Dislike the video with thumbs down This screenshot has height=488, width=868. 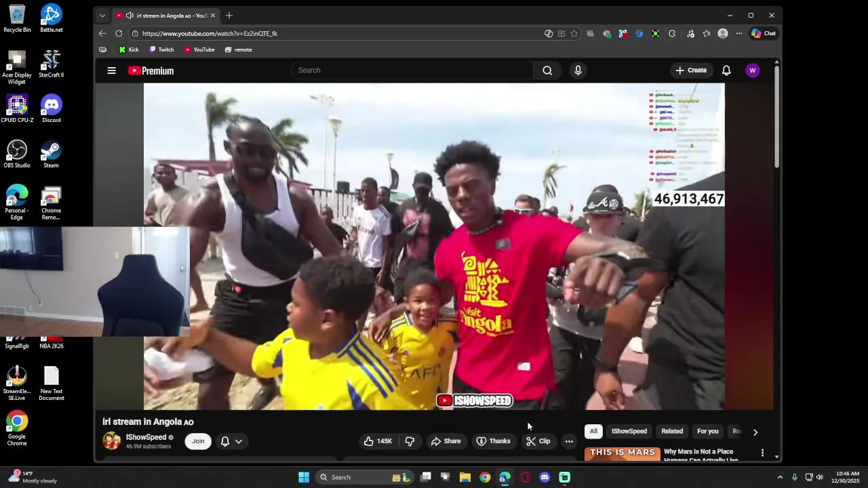(x=410, y=441)
